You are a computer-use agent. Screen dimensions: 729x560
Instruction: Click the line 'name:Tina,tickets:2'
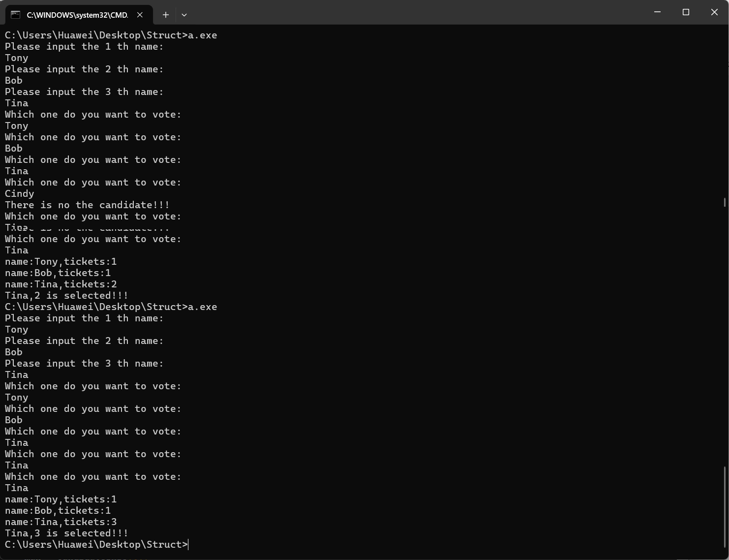pos(61,284)
